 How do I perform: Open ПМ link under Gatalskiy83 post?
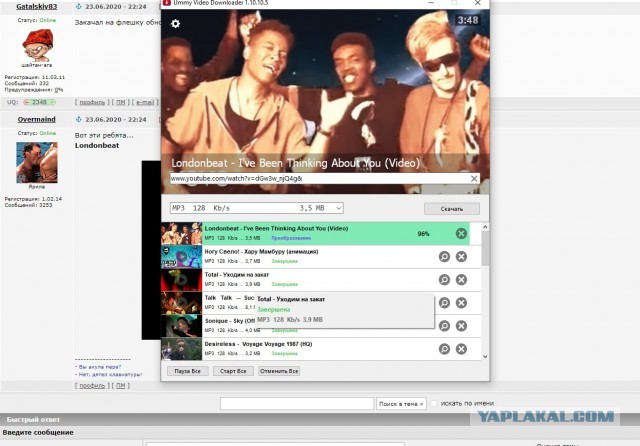pos(120,102)
